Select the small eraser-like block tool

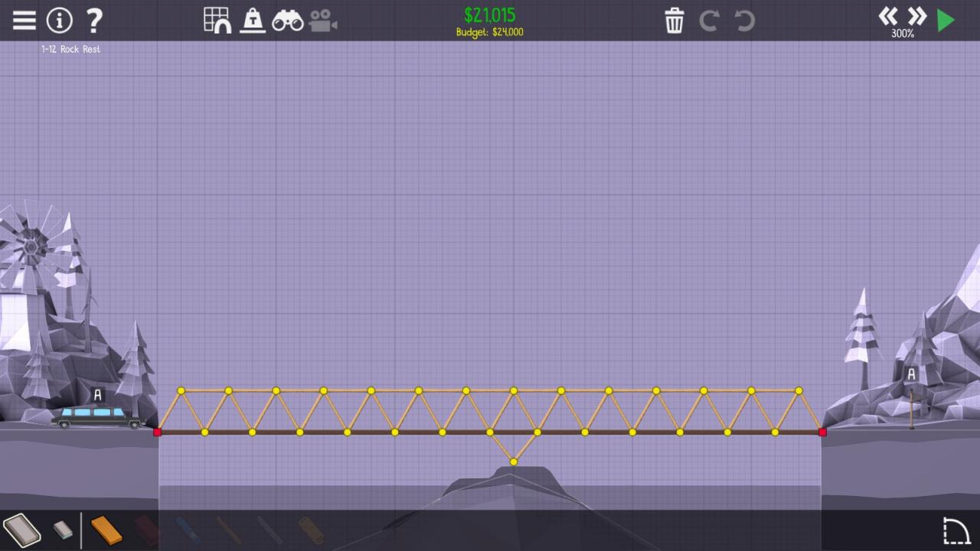[63, 530]
